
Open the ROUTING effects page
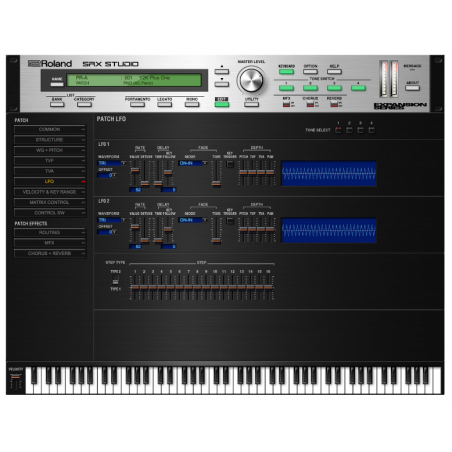pos(50,232)
